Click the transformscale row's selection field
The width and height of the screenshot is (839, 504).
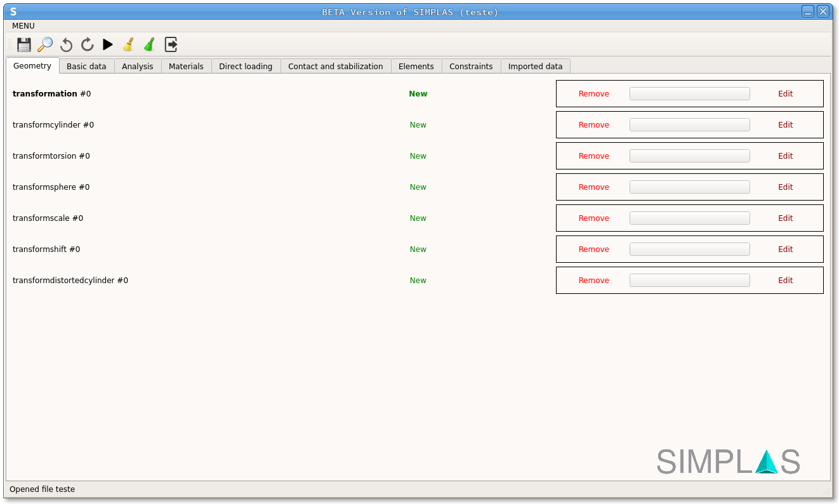(x=689, y=218)
